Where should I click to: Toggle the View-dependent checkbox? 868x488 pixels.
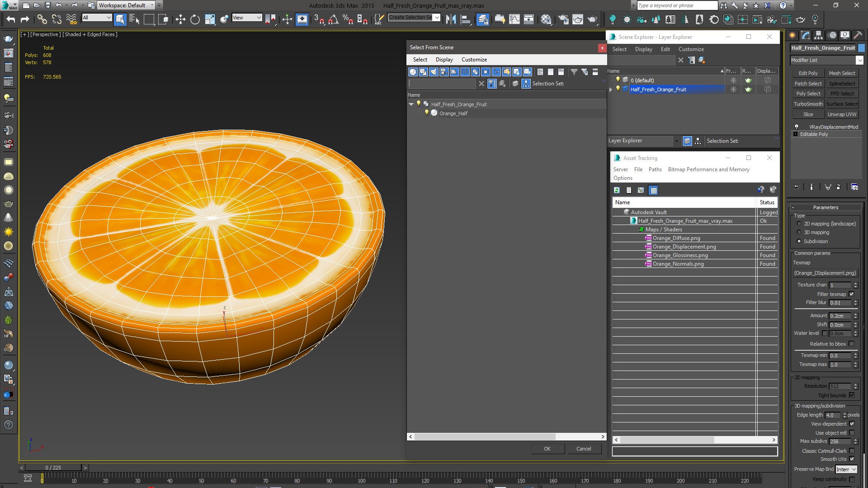(852, 424)
